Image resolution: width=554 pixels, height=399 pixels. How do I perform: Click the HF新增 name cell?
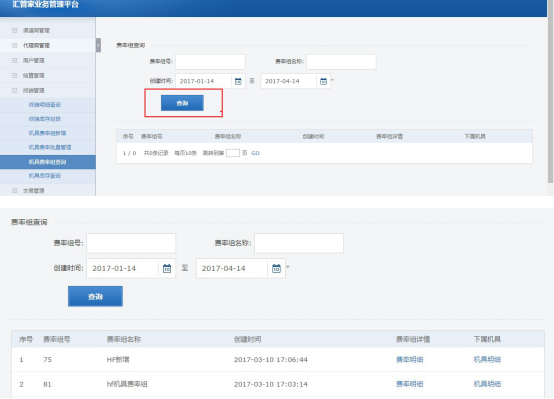click(x=118, y=360)
